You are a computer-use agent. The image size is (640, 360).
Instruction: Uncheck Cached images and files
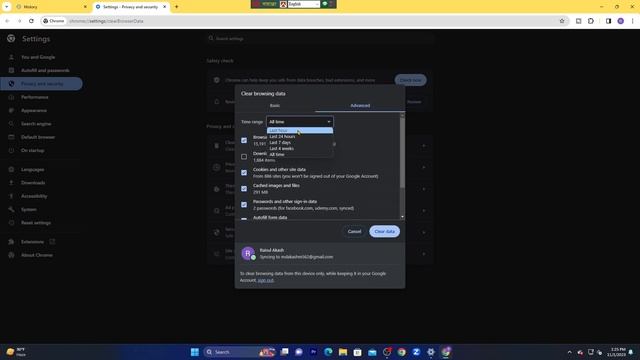(x=244, y=189)
